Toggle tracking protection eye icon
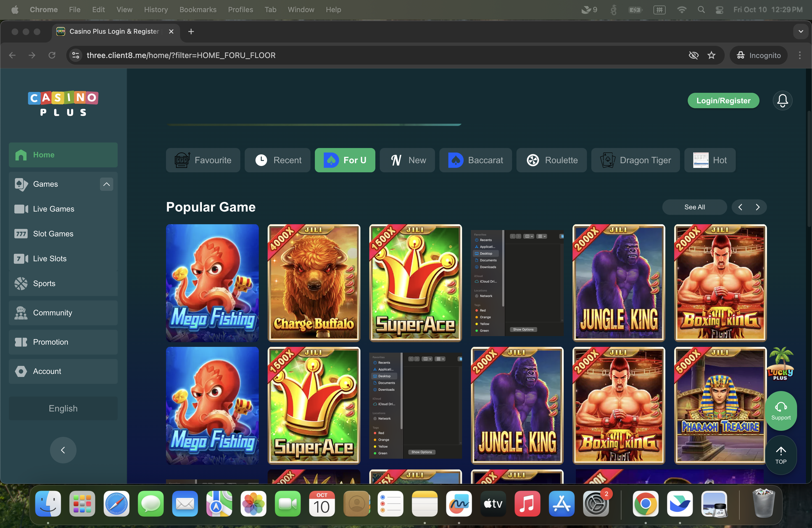Screen dimensions: 812x528 pyautogui.click(x=693, y=55)
